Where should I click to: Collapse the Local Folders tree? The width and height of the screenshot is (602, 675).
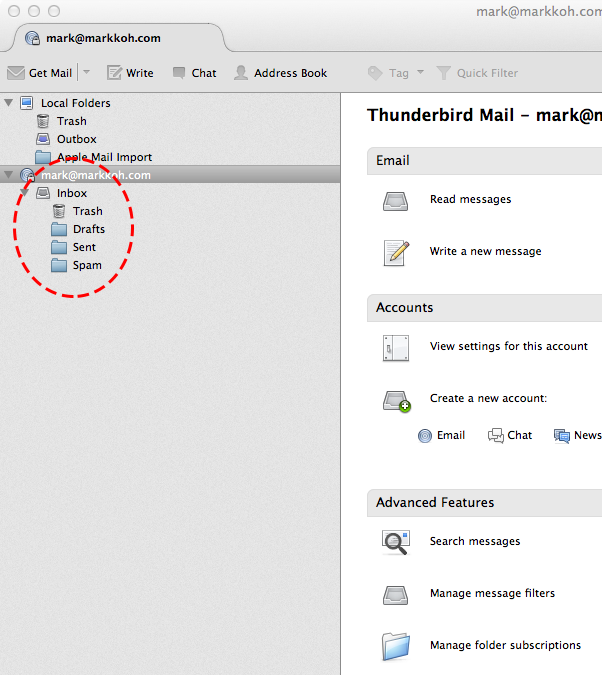pyautogui.click(x=9, y=103)
